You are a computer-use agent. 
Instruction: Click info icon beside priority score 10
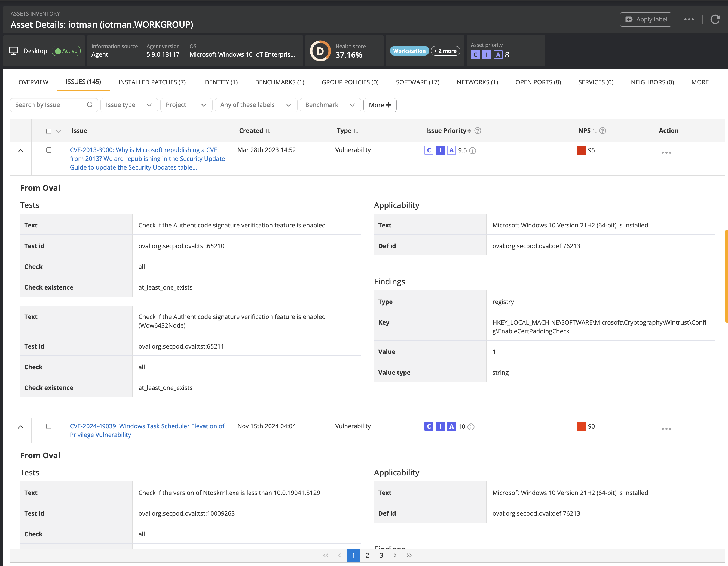(x=471, y=427)
